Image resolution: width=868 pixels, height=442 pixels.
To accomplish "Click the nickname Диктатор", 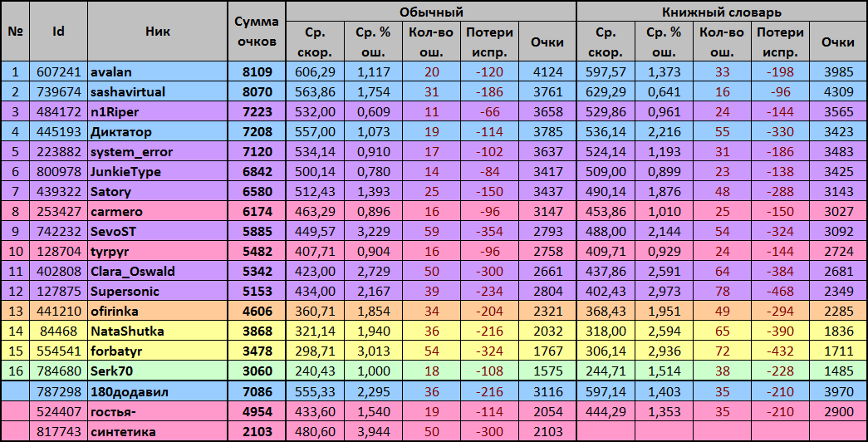I will 121,132.
